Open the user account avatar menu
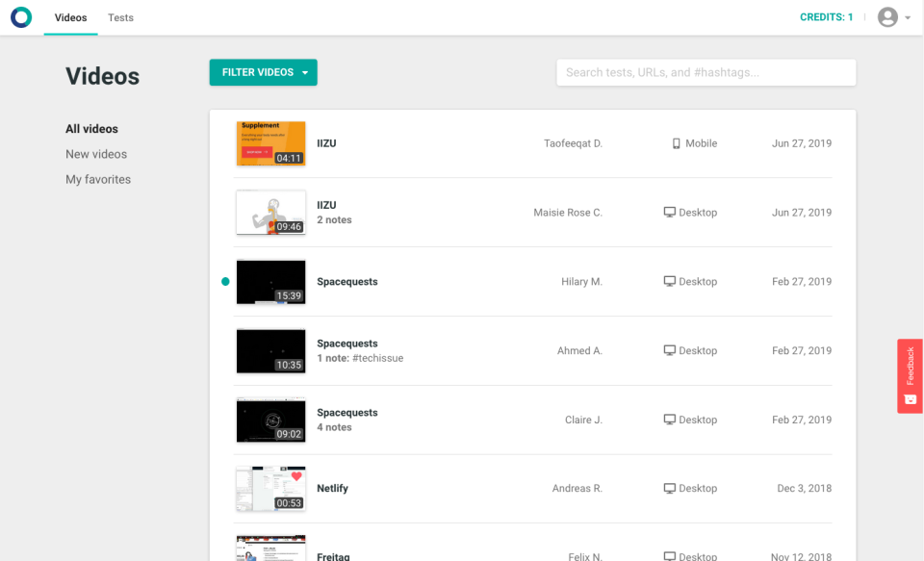Image resolution: width=924 pixels, height=561 pixels. click(x=887, y=17)
